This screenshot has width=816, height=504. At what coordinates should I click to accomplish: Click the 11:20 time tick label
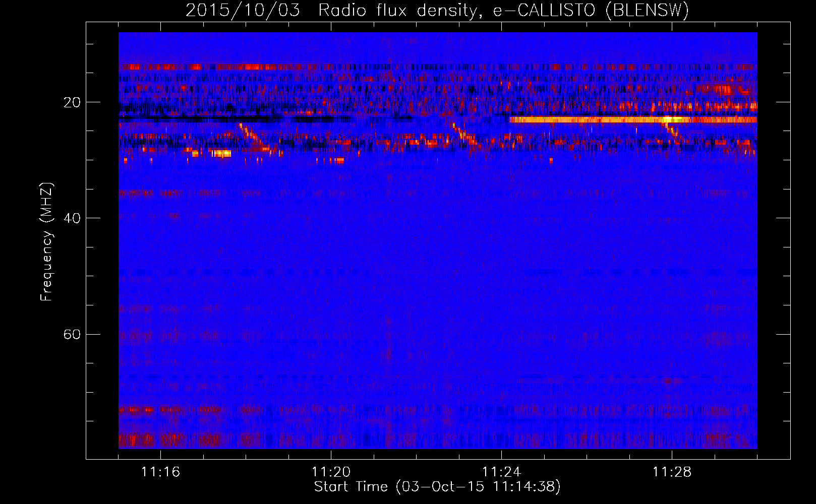(x=331, y=472)
